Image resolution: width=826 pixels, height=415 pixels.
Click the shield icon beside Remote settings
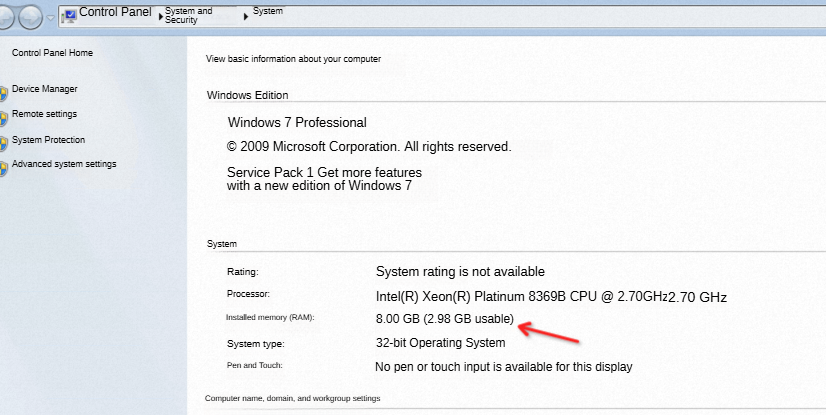3,119
